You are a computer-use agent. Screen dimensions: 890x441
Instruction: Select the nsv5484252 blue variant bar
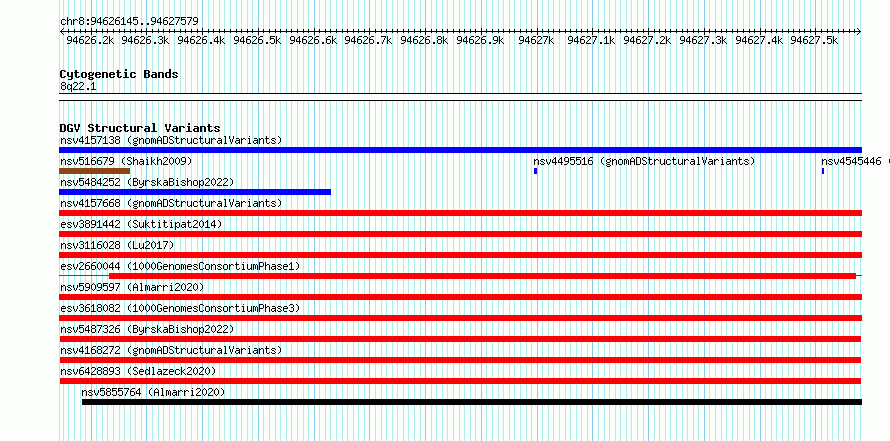coord(195,192)
